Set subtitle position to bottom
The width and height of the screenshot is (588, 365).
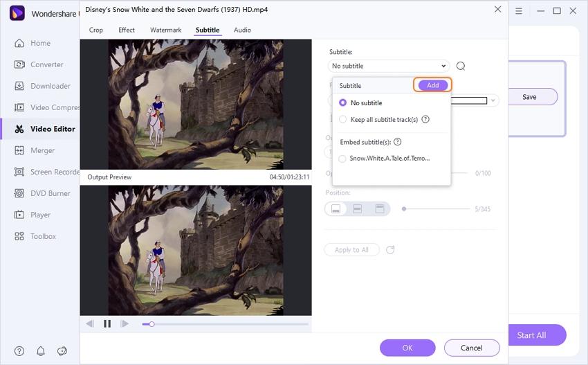[x=336, y=208]
